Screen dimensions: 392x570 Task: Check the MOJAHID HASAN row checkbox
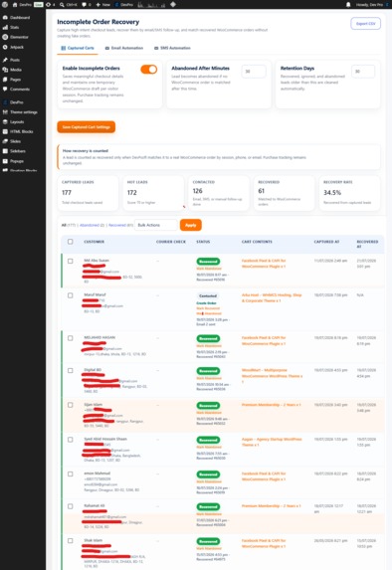[x=71, y=338]
